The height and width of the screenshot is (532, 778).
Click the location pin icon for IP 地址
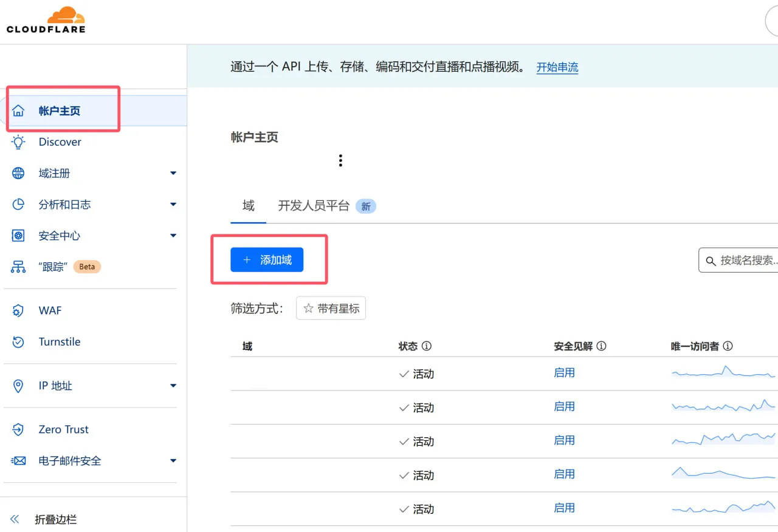pos(18,386)
